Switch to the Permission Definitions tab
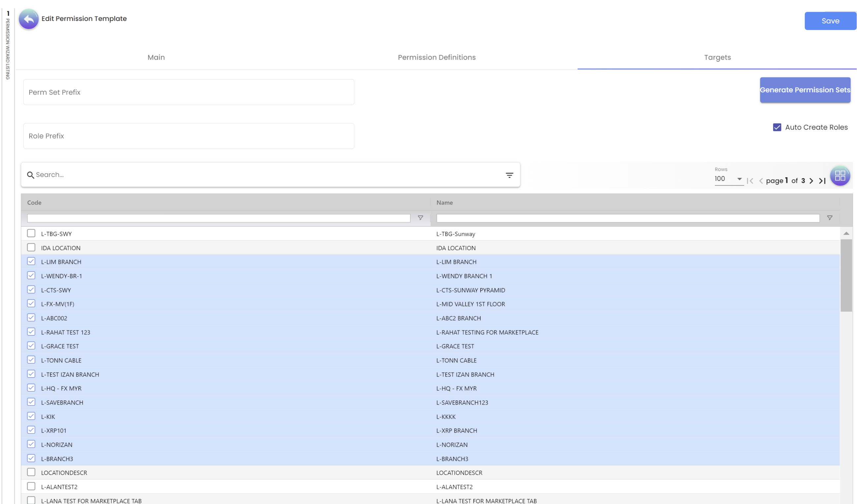Viewport: 857px width, 504px height. point(437,57)
